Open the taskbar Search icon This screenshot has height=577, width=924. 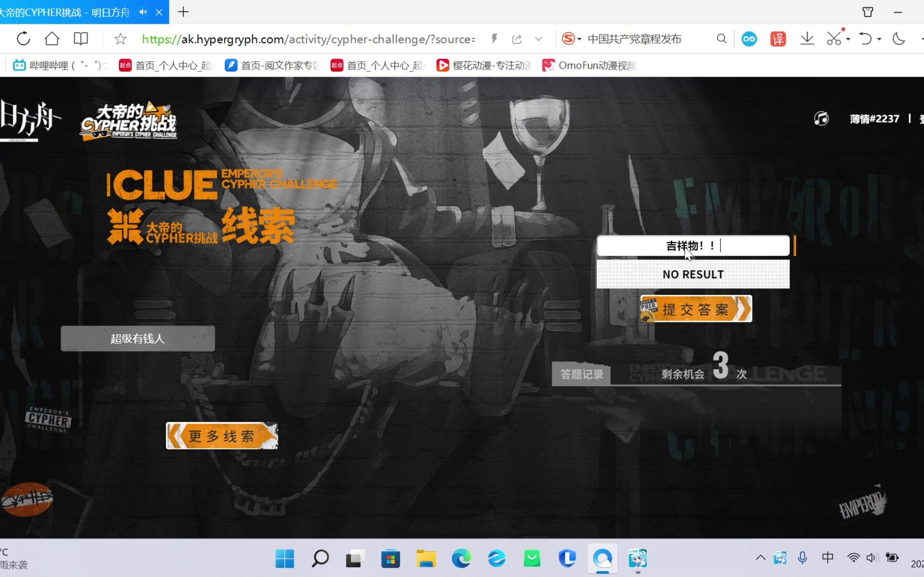point(320,559)
